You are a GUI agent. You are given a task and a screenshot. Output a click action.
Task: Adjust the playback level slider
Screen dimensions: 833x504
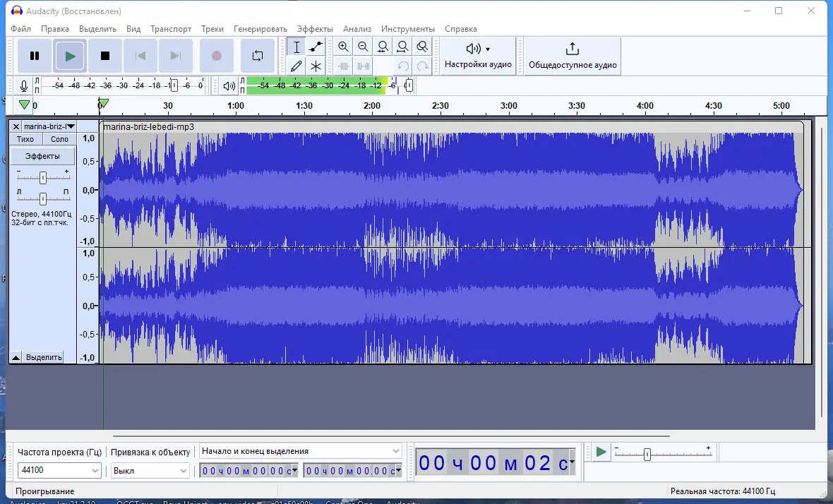pos(409,85)
